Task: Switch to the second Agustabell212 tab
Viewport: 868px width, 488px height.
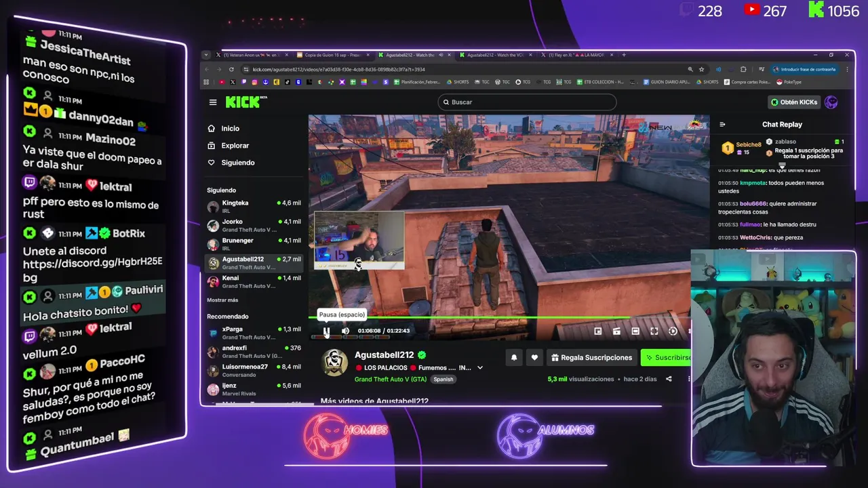Action: (495, 55)
